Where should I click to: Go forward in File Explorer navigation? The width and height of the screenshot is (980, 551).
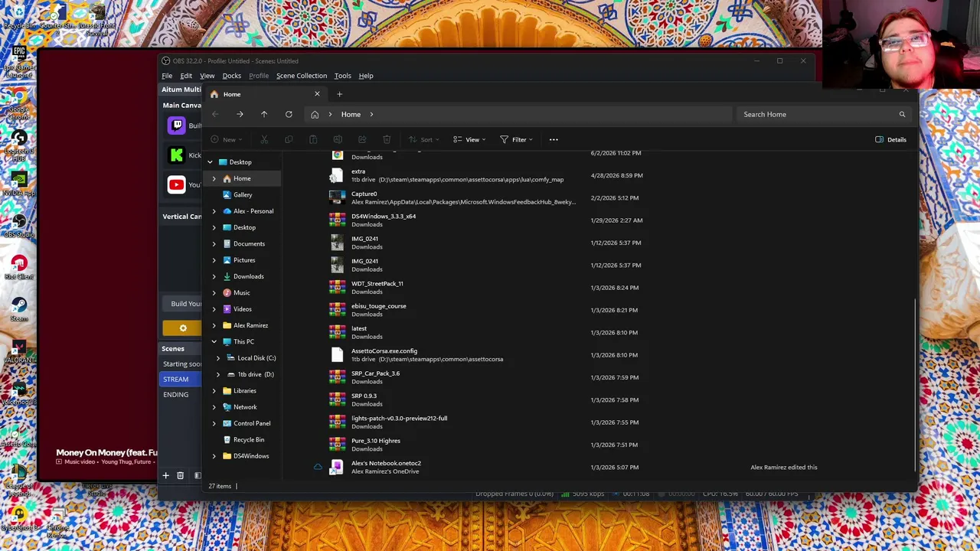(240, 114)
